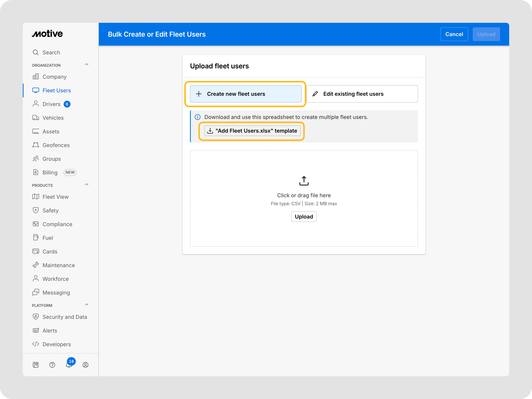
Task: Click the Upload button in dropzone
Action: [x=304, y=217]
